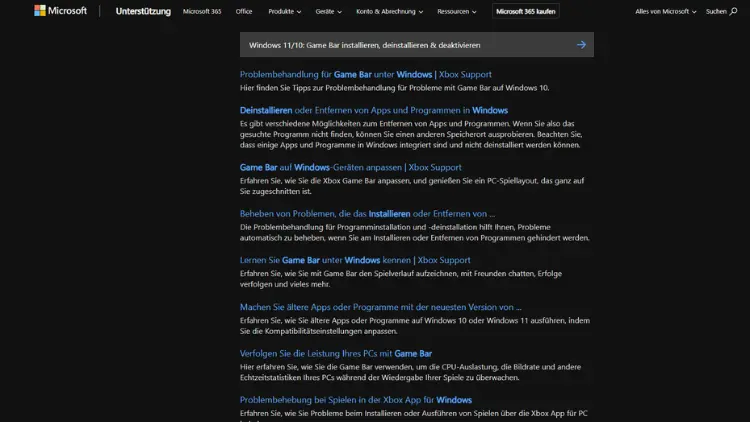The height and width of the screenshot is (422, 750).
Task: Click description 'Erfahren Sie, wie Sie die Xbox Game Bar anpassen'
Action: click(x=412, y=186)
